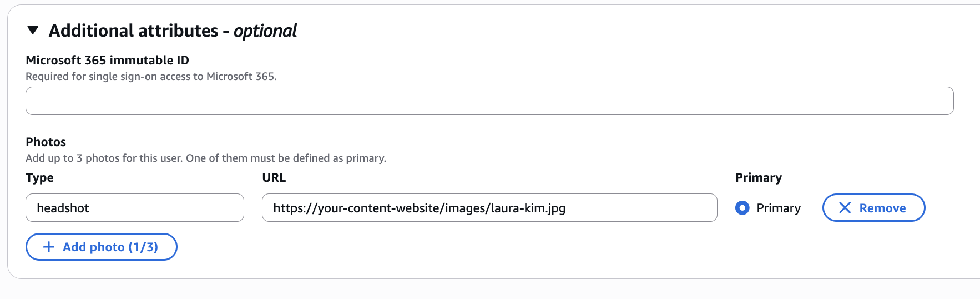Click the Primary radio option label text
This screenshot has height=299, width=980.
(x=778, y=208)
